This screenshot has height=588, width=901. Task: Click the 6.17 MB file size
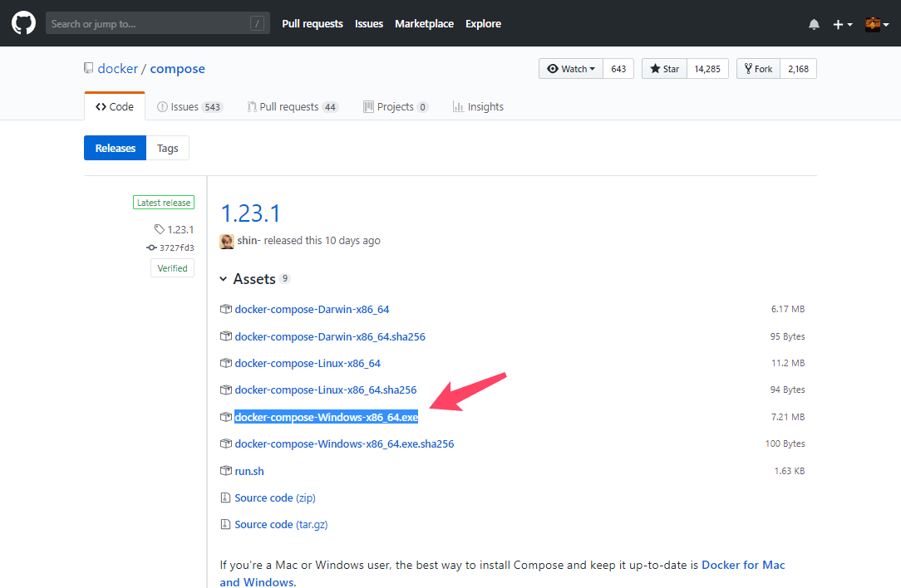coord(788,309)
